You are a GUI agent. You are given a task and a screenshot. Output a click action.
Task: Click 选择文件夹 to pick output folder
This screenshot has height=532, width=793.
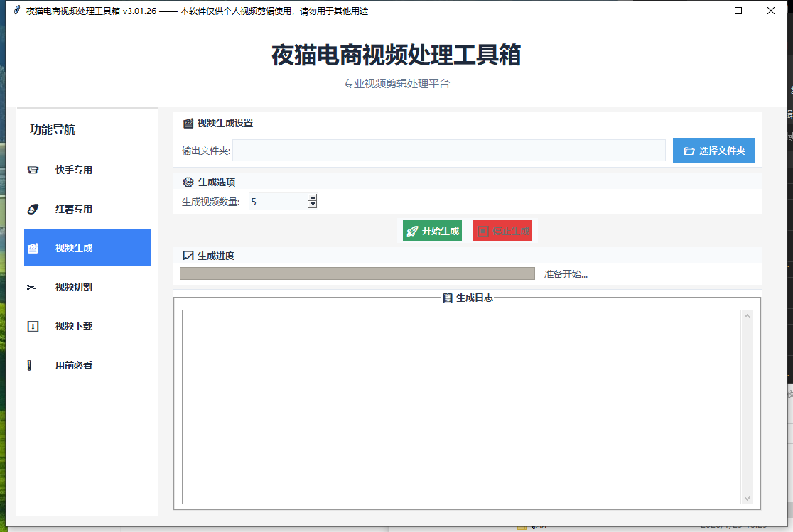(x=713, y=150)
